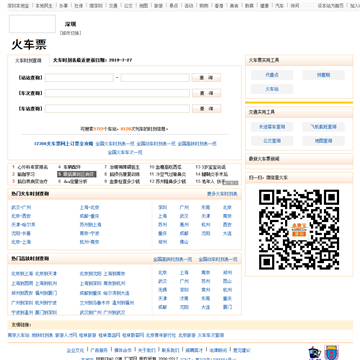Open 更多火车时刻表 link
The height and width of the screenshot is (360, 360).
pyautogui.click(x=222, y=194)
